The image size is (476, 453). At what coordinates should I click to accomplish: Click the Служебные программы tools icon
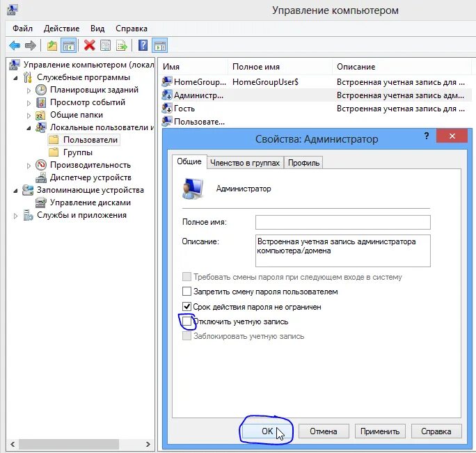pos(28,77)
